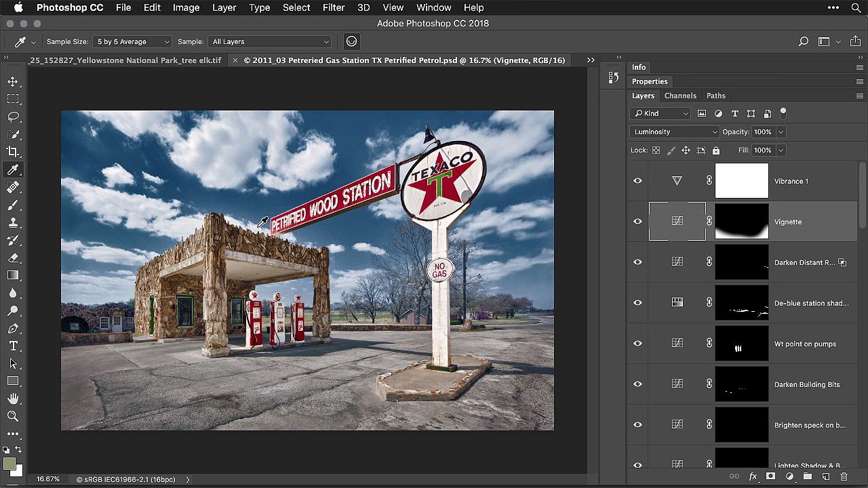
Task: Delete layer with the trash icon
Action: click(x=844, y=476)
